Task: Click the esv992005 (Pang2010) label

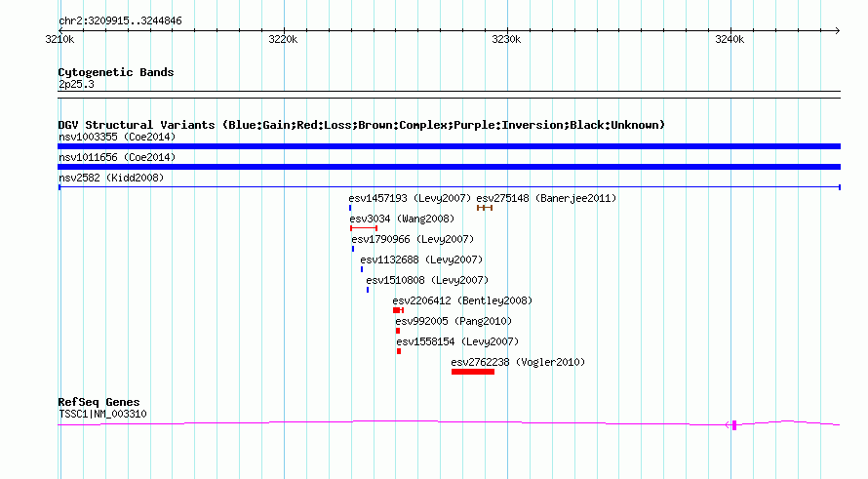Action: pos(454,321)
